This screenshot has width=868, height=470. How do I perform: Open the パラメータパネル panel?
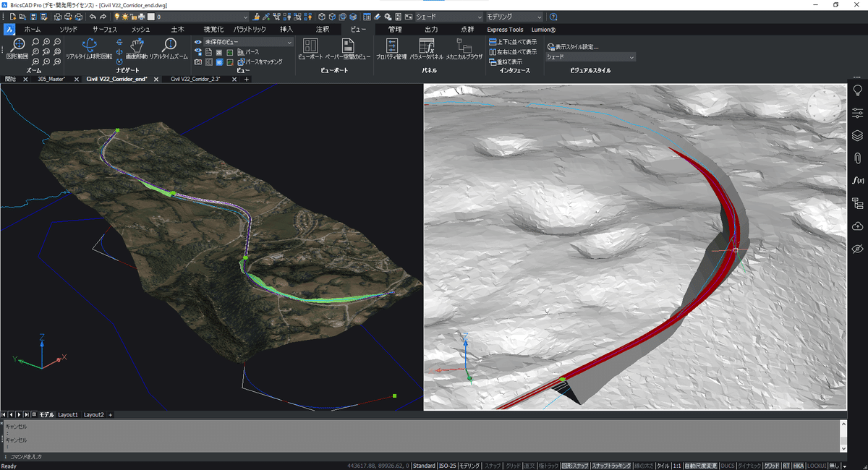point(426,47)
